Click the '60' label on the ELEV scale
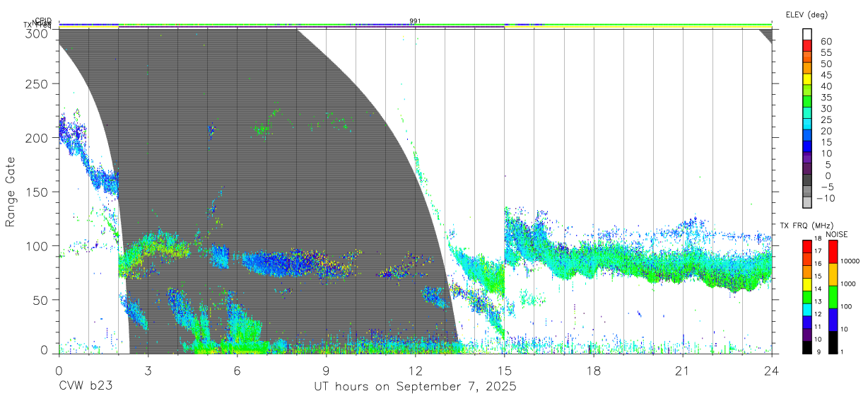Viewport: 868px width, 401px height. point(826,41)
